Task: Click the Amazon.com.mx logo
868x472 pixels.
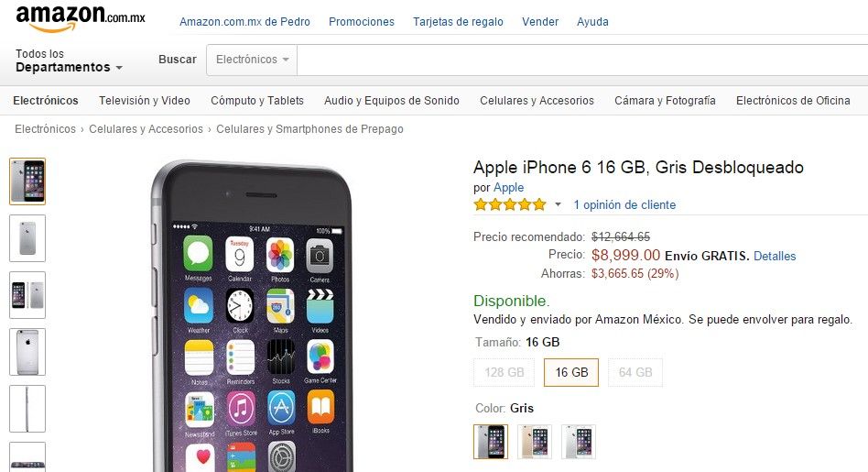Action: (x=81, y=18)
